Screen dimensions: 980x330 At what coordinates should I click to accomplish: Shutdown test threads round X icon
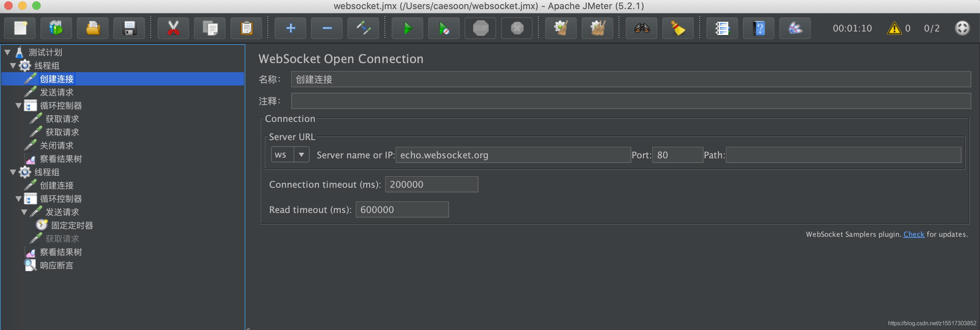(x=517, y=28)
